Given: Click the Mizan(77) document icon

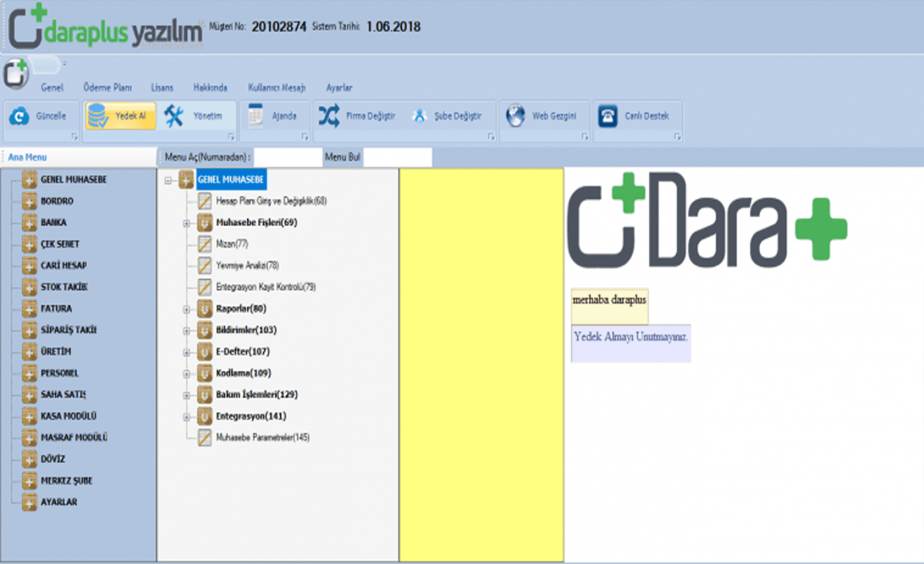Looking at the screenshot, I should (205, 244).
